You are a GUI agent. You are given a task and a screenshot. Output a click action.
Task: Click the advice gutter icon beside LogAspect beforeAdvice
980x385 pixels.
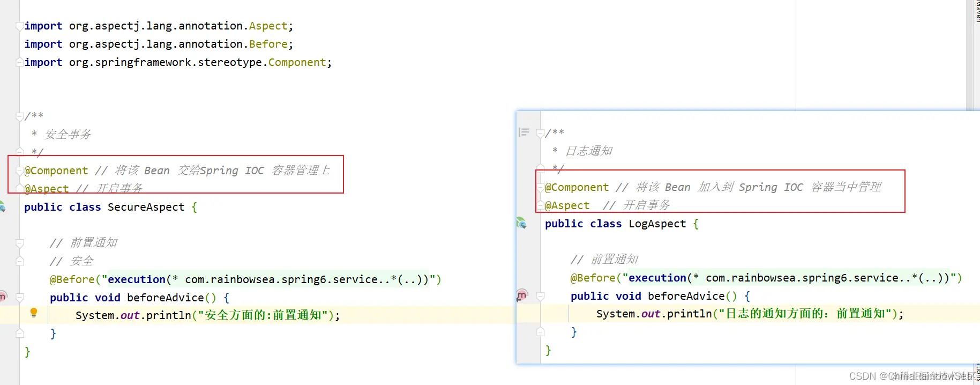(522, 295)
